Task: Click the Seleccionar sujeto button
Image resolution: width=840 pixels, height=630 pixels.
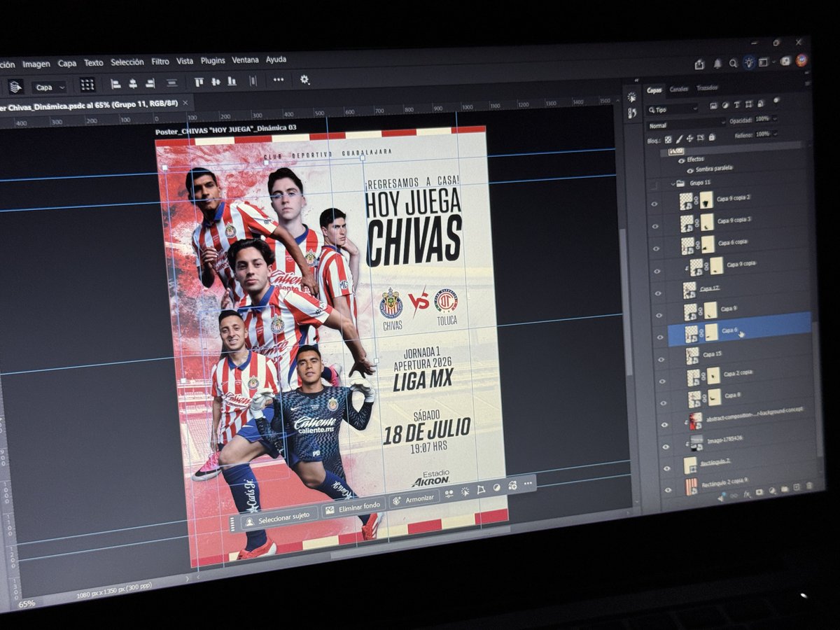Action: pos(280,520)
